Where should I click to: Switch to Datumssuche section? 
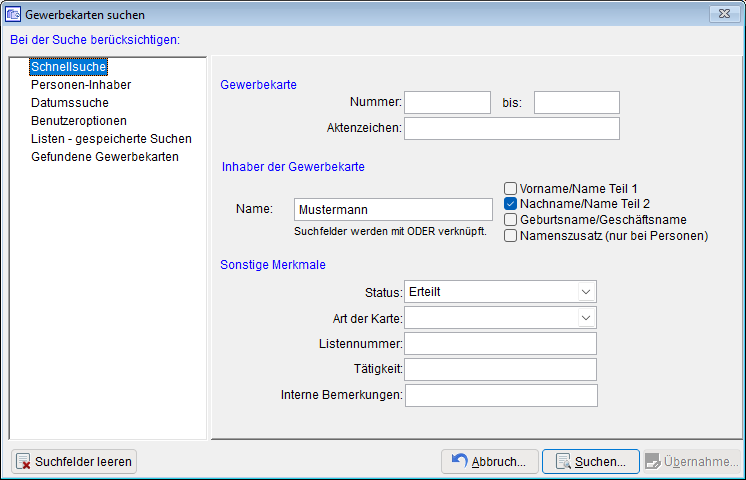click(69, 103)
